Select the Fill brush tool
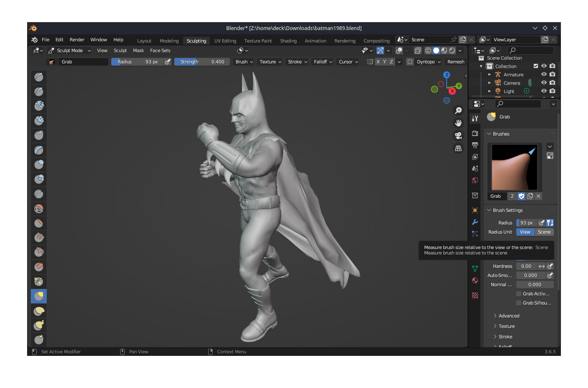The image size is (588, 388). (39, 237)
